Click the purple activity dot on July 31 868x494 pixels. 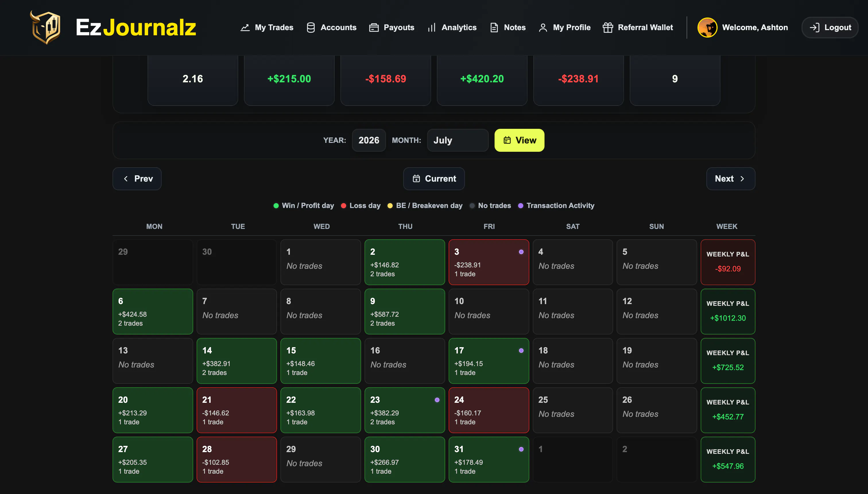(521, 449)
